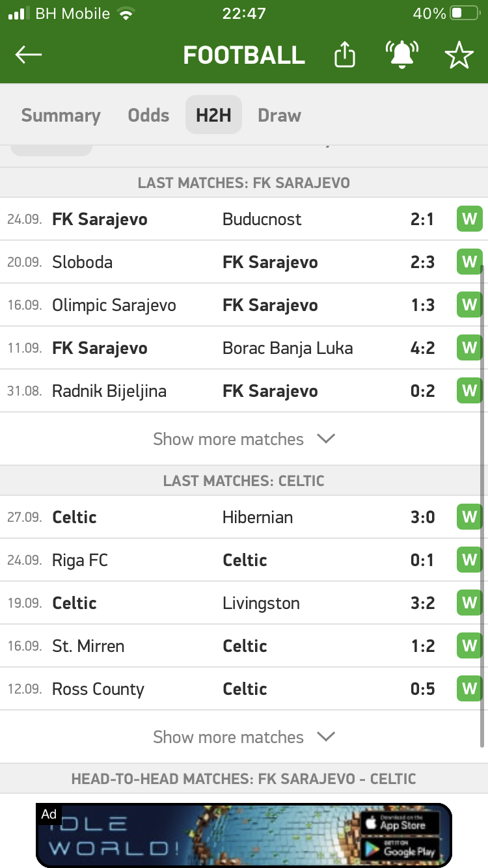The height and width of the screenshot is (868, 488).
Task: Expand more FK Sarajevo matches
Action: [244, 439]
